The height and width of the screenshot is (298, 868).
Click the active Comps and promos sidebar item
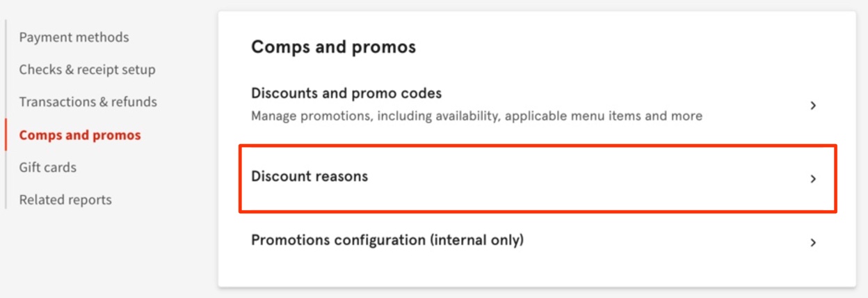(x=80, y=135)
